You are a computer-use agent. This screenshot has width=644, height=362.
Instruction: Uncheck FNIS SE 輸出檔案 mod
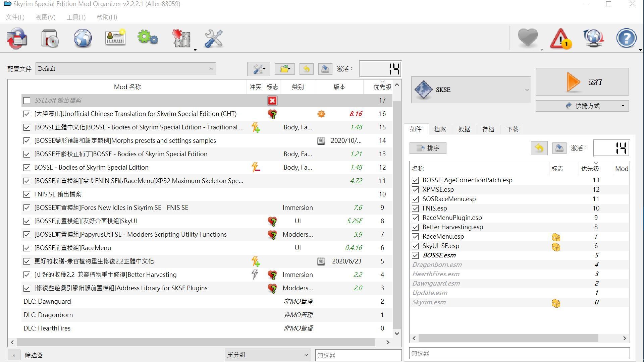(x=27, y=194)
